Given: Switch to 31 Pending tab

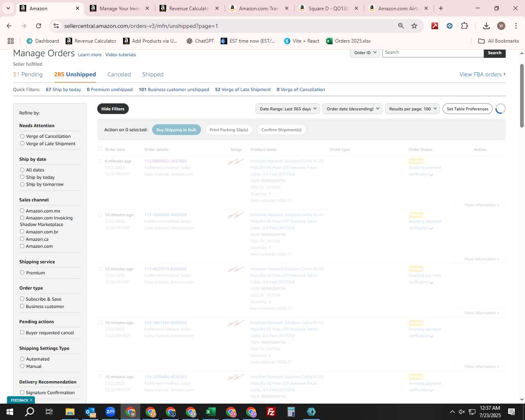Looking at the screenshot, I should pyautogui.click(x=28, y=74).
